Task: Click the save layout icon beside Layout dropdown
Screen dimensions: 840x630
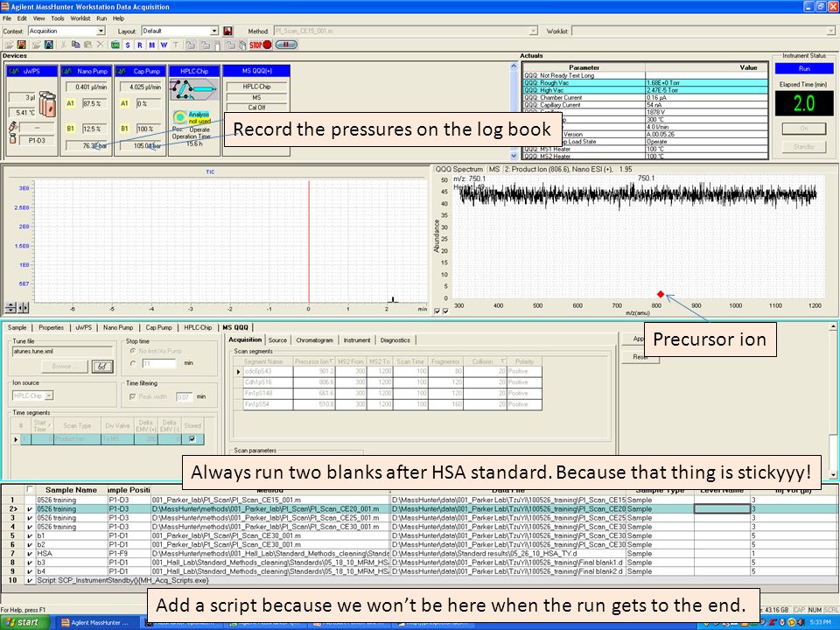Action: (227, 31)
